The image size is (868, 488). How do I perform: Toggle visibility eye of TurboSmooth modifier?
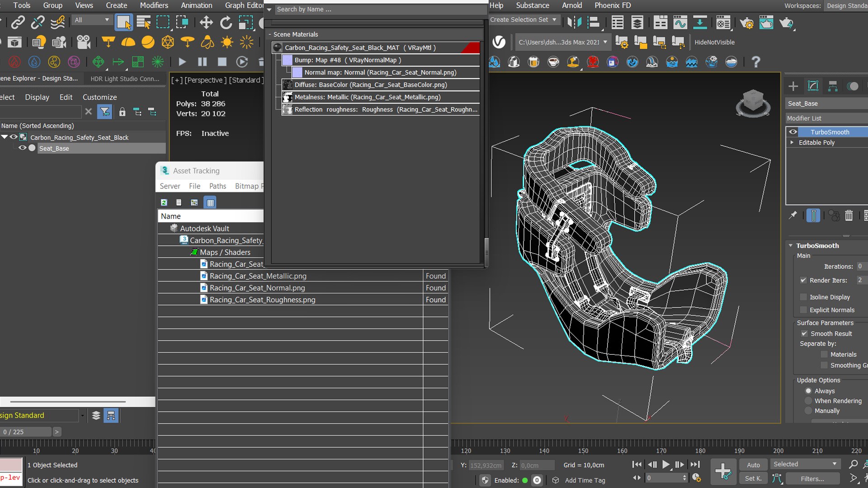pos(793,132)
